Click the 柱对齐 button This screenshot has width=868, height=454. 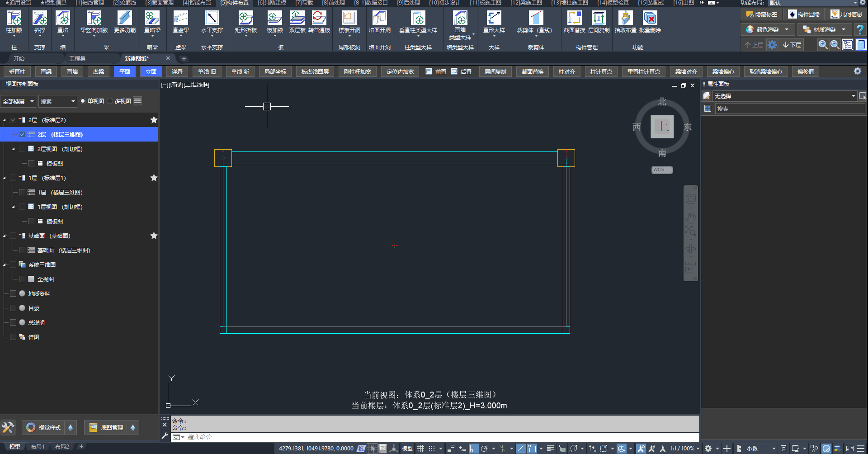coord(567,71)
